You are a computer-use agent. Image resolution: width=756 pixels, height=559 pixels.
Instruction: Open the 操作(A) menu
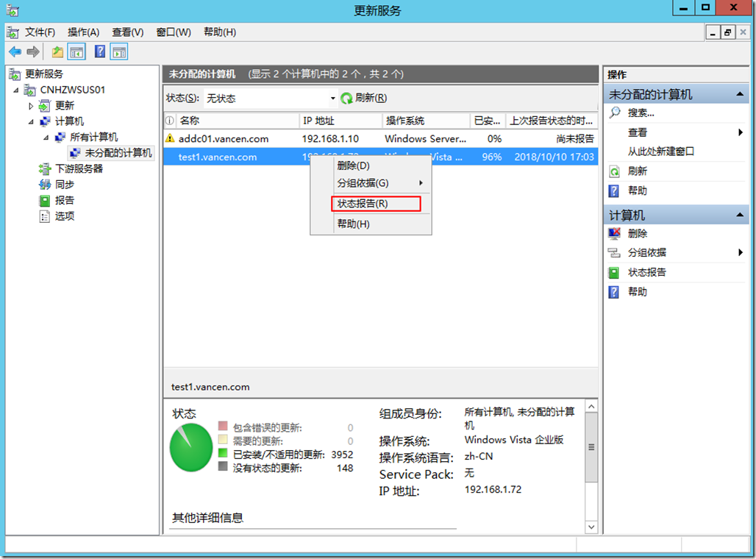click(x=83, y=32)
